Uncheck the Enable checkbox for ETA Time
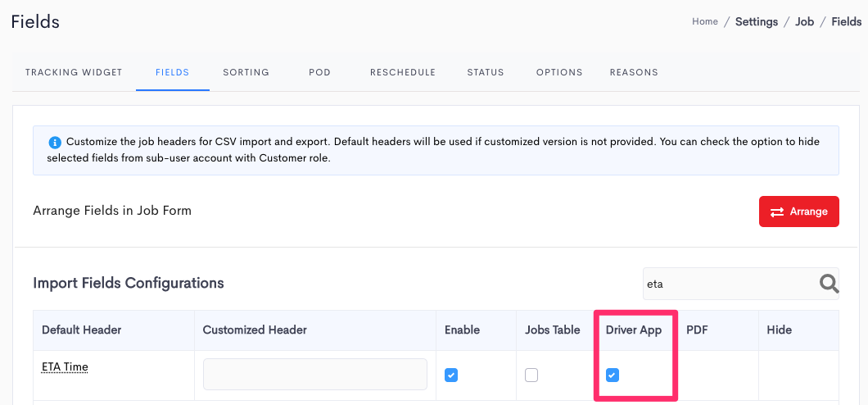The height and width of the screenshot is (405, 868). click(450, 375)
